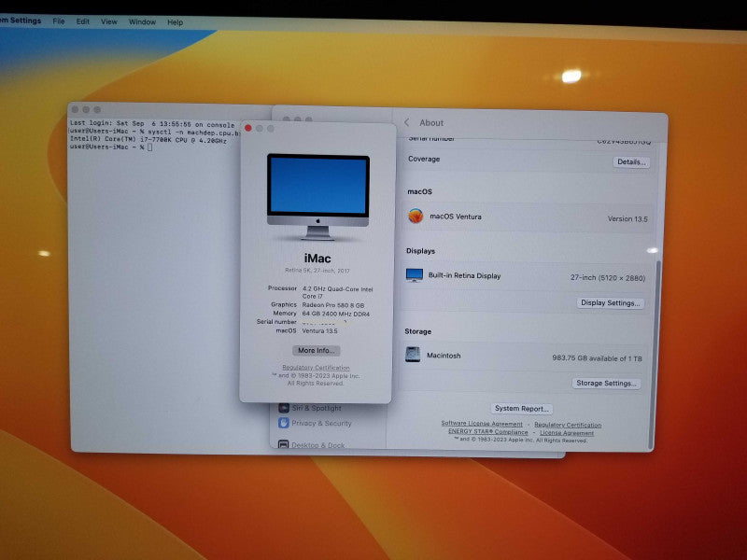Open the System Settings app menu
The height and width of the screenshot is (560, 747).
[21, 21]
